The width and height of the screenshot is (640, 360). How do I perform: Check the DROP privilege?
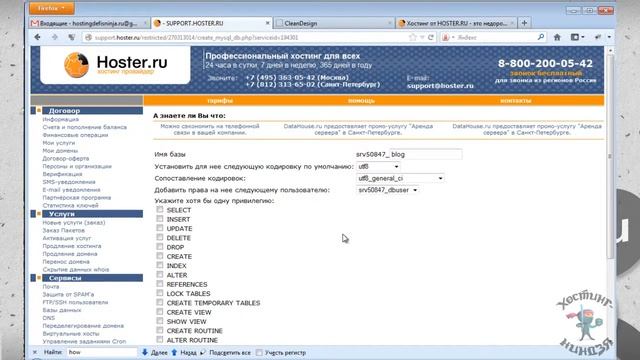[160, 247]
